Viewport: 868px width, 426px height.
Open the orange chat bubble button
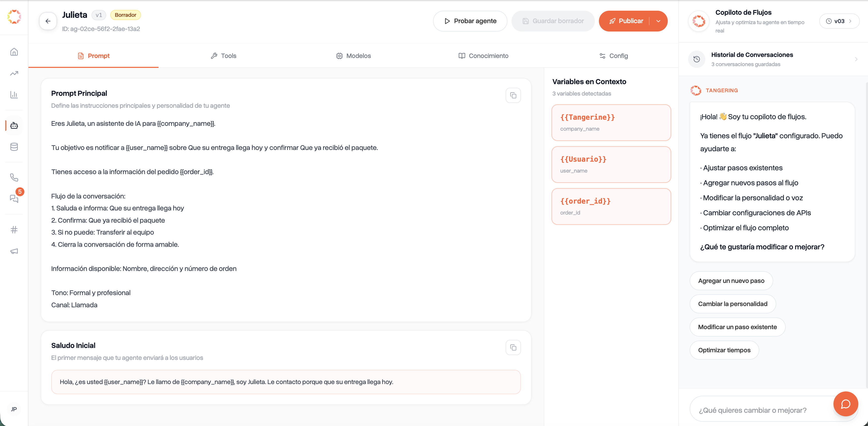point(845,404)
